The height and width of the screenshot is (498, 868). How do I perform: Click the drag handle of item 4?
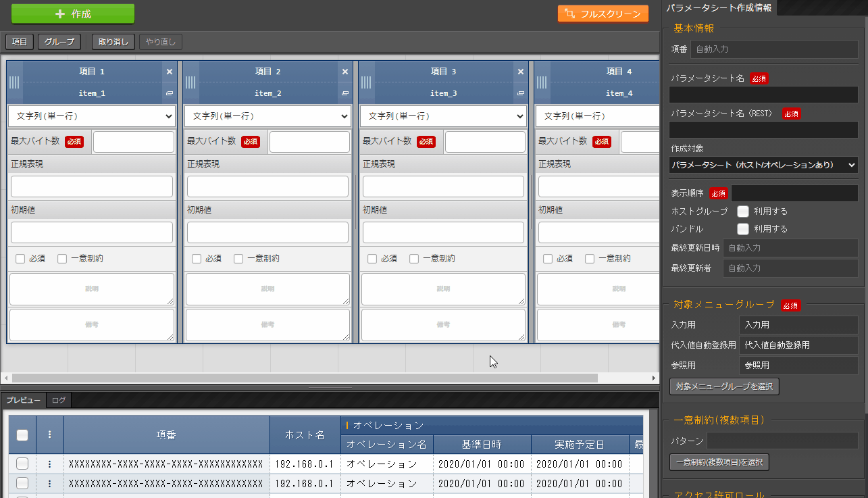[x=542, y=82]
